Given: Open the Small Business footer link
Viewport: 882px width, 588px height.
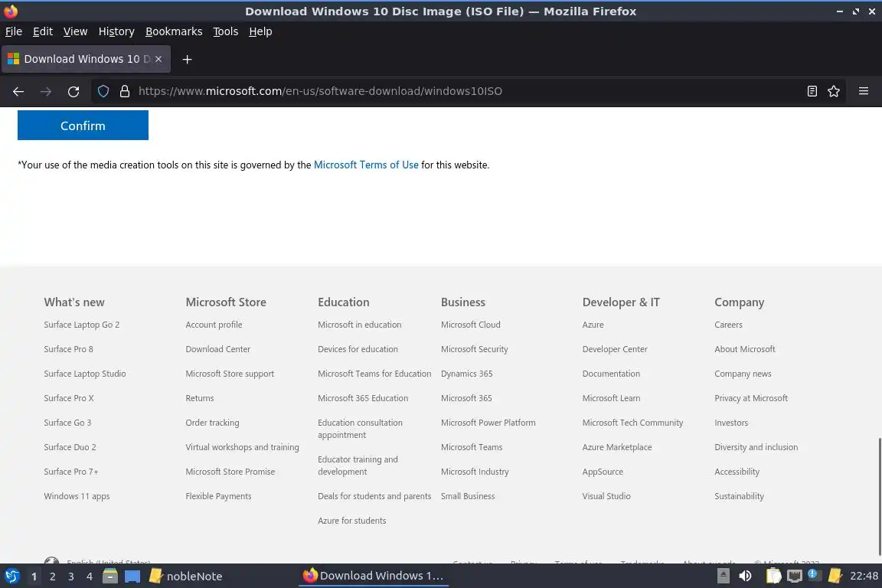Looking at the screenshot, I should (x=468, y=496).
